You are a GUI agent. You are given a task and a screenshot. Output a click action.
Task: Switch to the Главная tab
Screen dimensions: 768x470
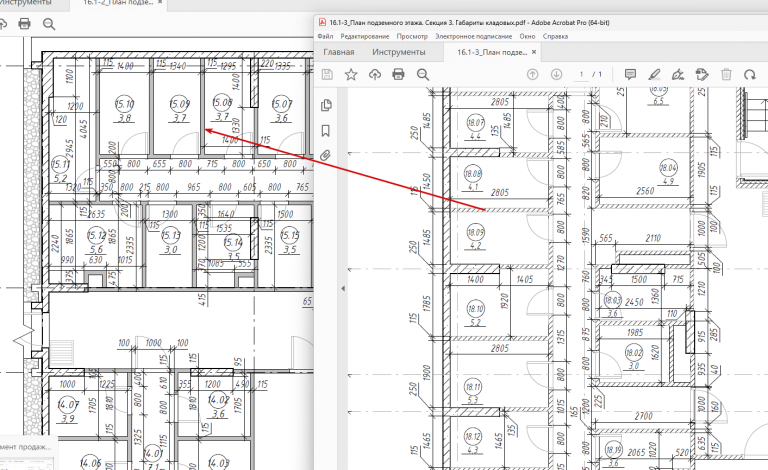tap(338, 52)
